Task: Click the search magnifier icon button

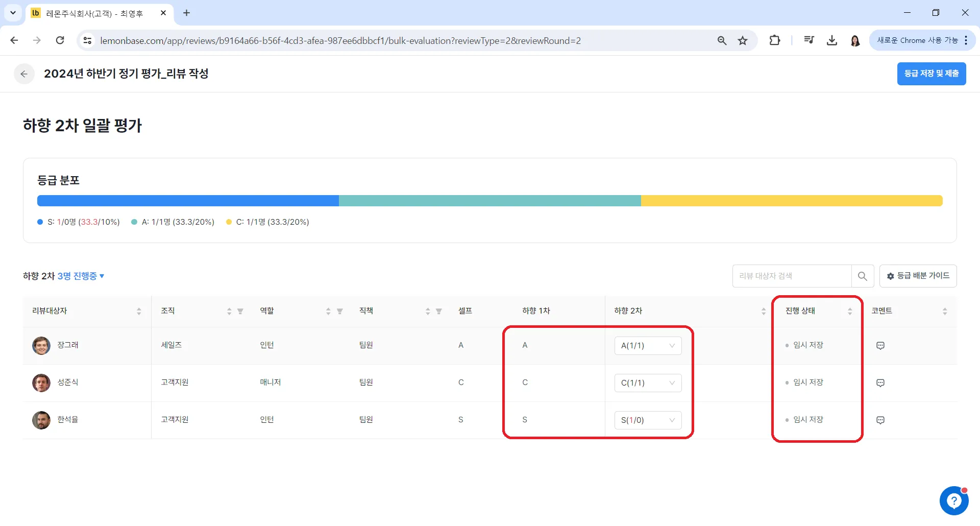Action: coord(863,276)
